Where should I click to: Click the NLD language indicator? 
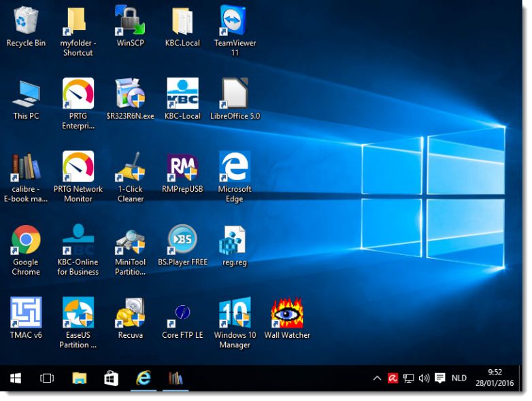click(459, 378)
